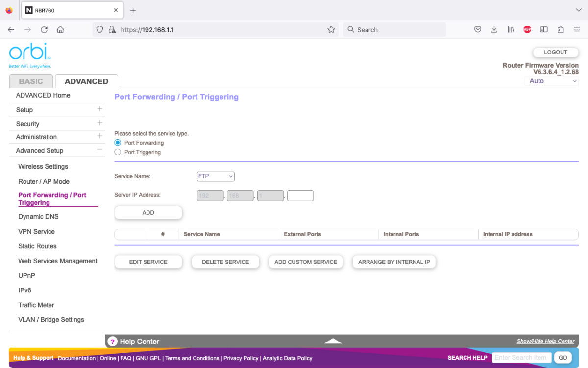Switch to the BASIC tab

tap(31, 81)
